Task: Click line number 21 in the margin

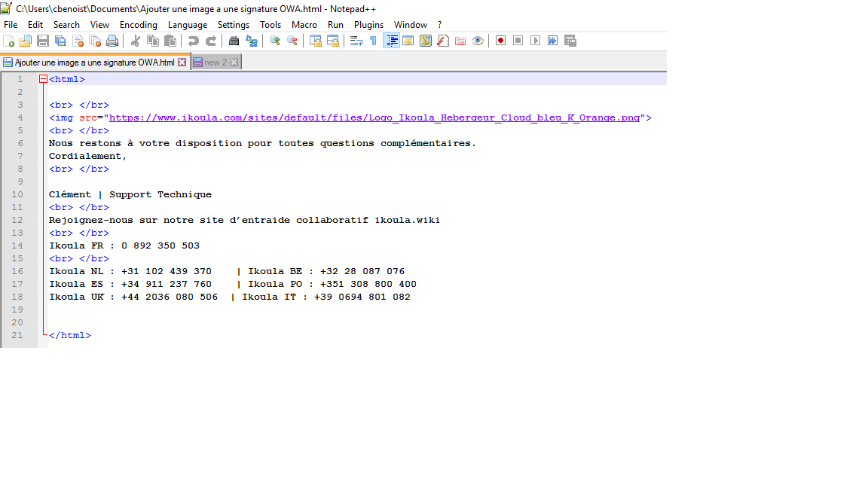Action: point(17,335)
